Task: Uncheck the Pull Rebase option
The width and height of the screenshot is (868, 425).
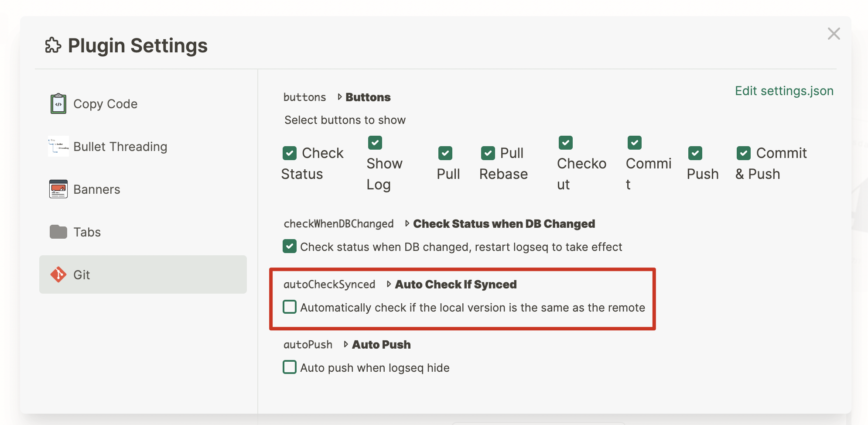Action: point(488,153)
